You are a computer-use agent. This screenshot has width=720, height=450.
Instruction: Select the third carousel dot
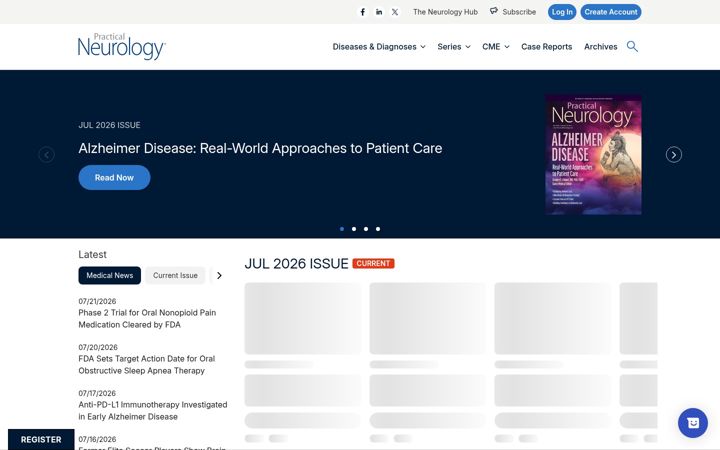[x=366, y=229]
